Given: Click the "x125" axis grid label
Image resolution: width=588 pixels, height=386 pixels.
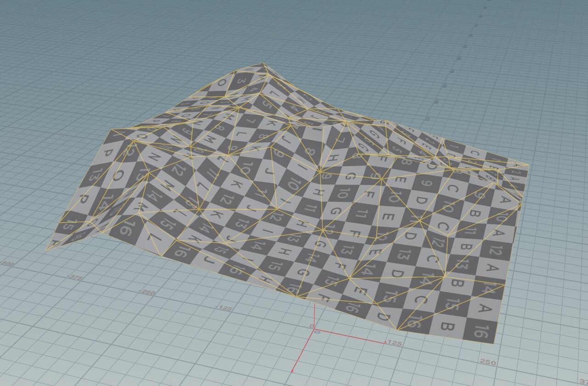Looking at the screenshot, I should [394, 342].
